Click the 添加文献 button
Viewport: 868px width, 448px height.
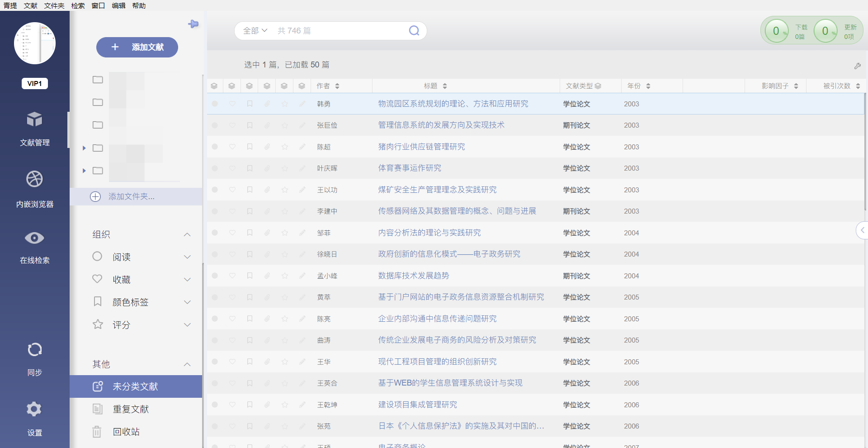(137, 47)
